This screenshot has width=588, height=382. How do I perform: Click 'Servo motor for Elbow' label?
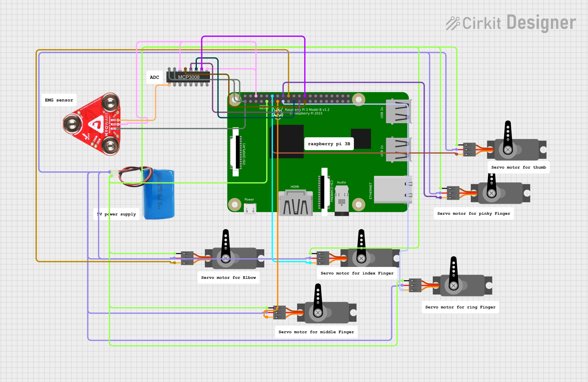pyautogui.click(x=229, y=277)
